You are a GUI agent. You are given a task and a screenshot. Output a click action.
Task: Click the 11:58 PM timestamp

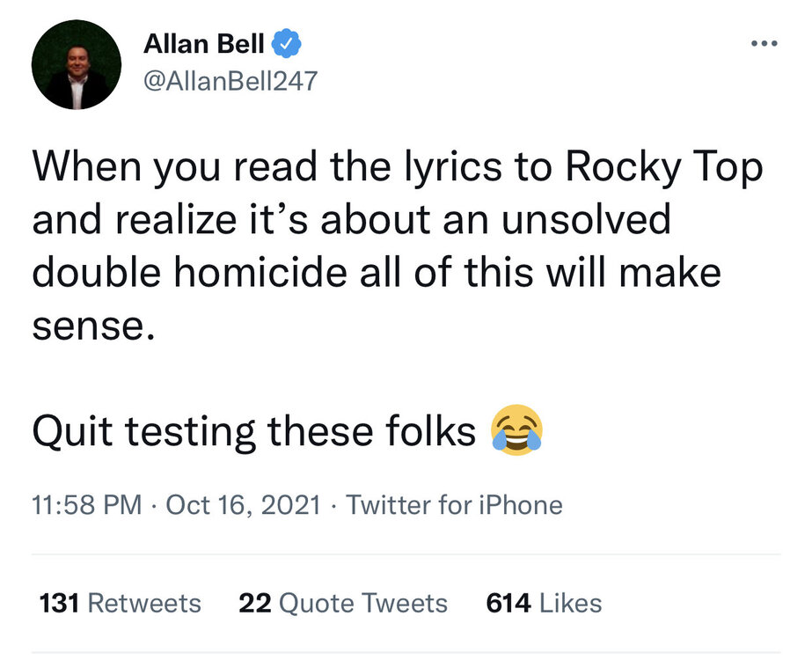(x=86, y=505)
